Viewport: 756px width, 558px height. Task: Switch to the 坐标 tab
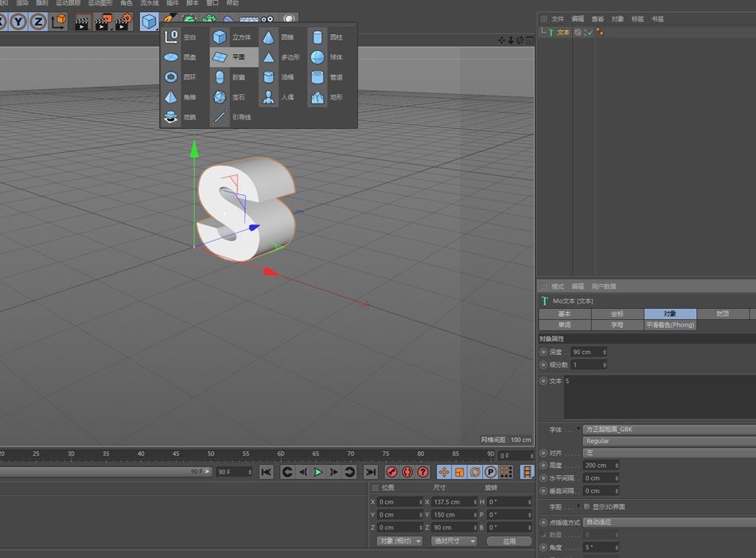pos(618,314)
